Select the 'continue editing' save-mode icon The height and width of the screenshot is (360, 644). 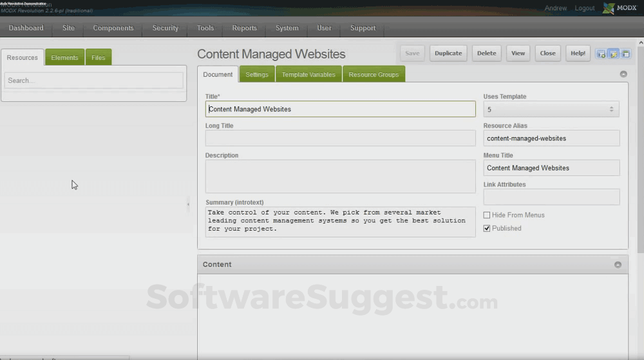[x=614, y=53]
